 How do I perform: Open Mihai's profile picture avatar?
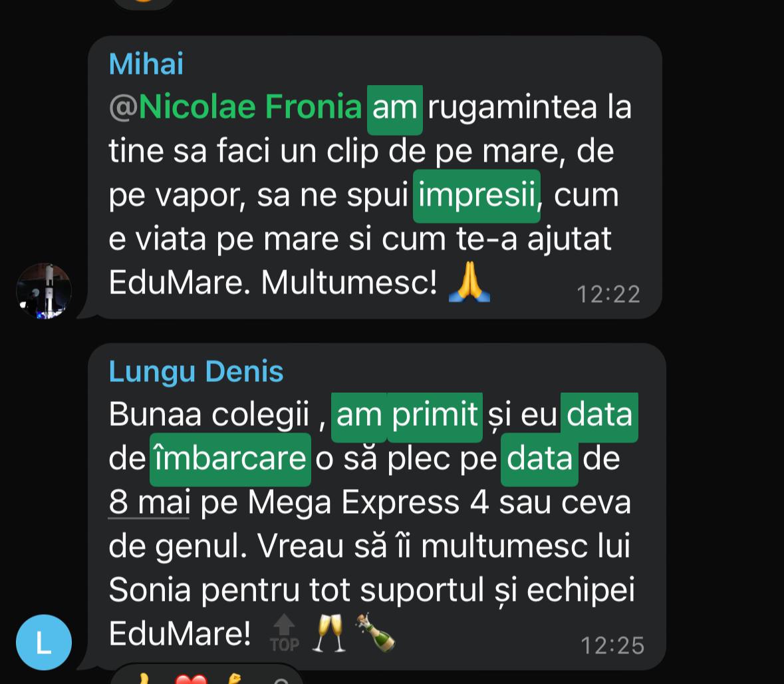tap(44, 291)
